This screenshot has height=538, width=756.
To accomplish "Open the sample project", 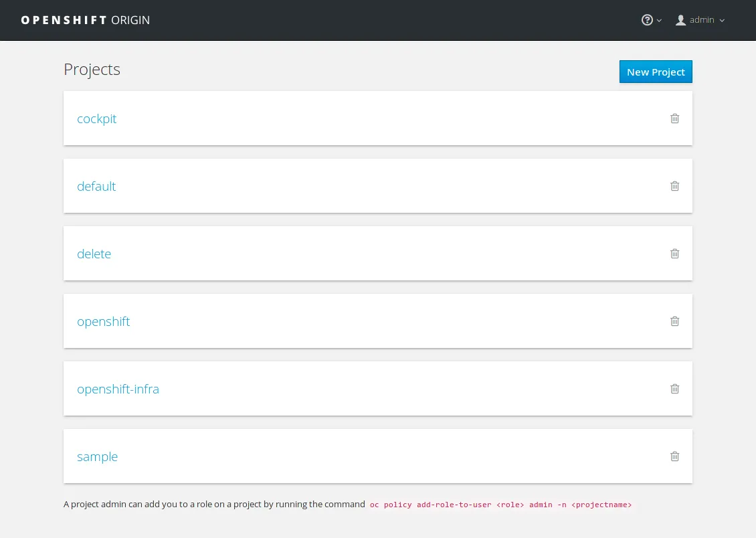I will 97,456.
